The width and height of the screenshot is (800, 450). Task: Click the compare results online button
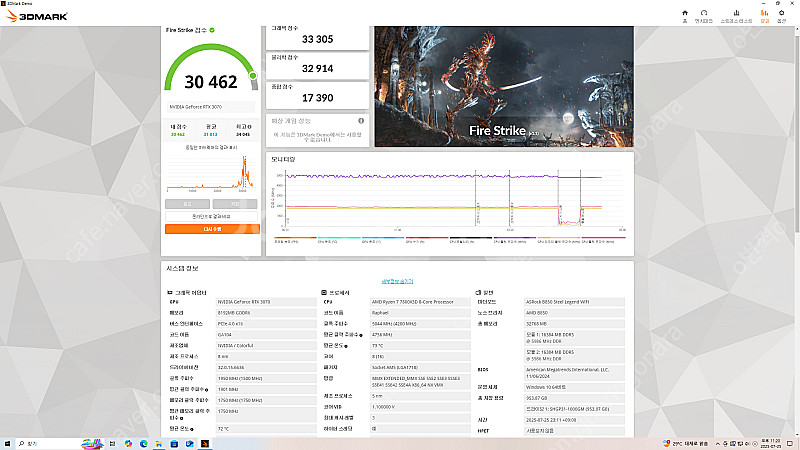point(212,216)
